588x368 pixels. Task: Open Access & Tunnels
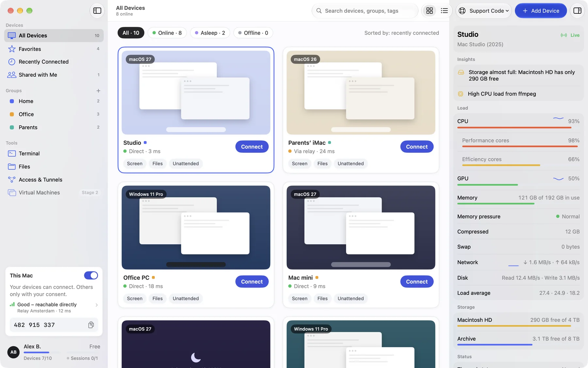(54, 180)
